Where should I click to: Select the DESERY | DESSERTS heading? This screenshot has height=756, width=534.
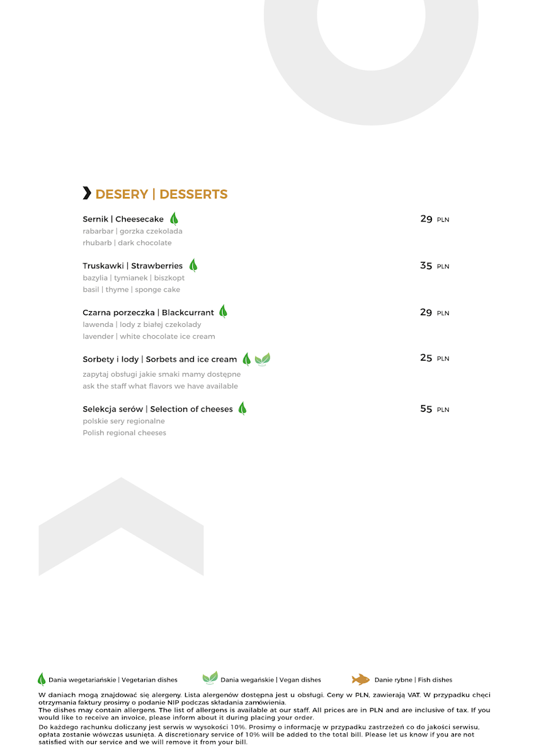pos(161,194)
